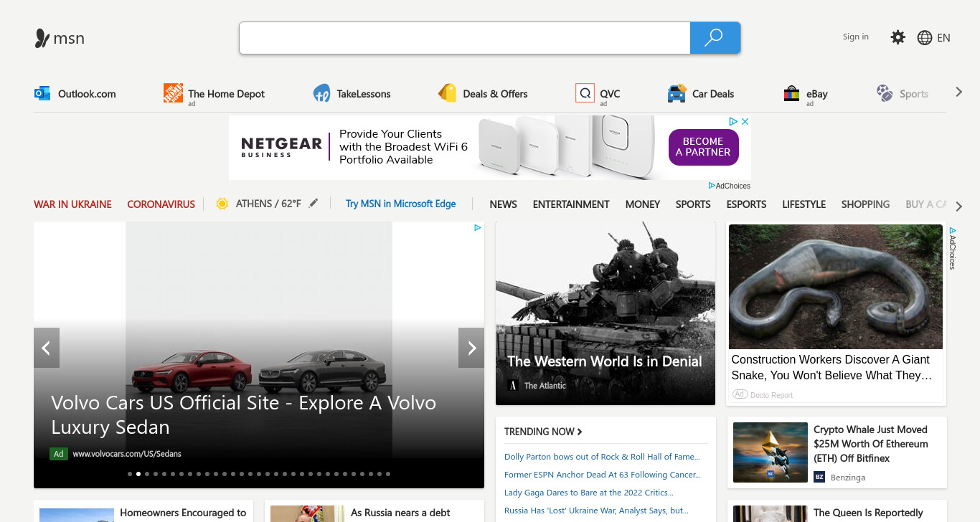Open Crypto Whale Ethereum article thumbnail

pos(771,452)
